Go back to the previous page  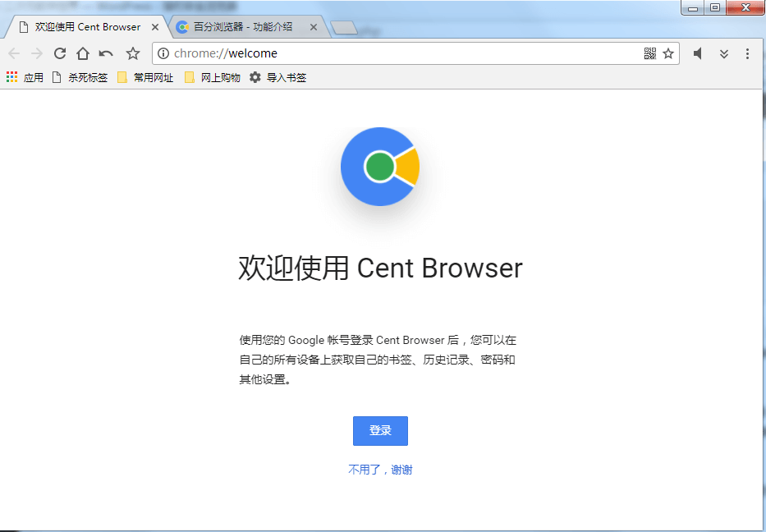point(14,53)
